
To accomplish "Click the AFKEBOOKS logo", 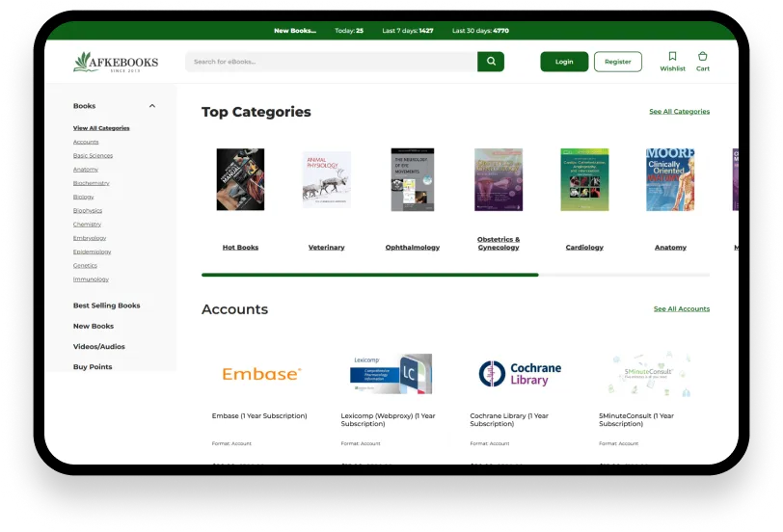I will coord(116,62).
